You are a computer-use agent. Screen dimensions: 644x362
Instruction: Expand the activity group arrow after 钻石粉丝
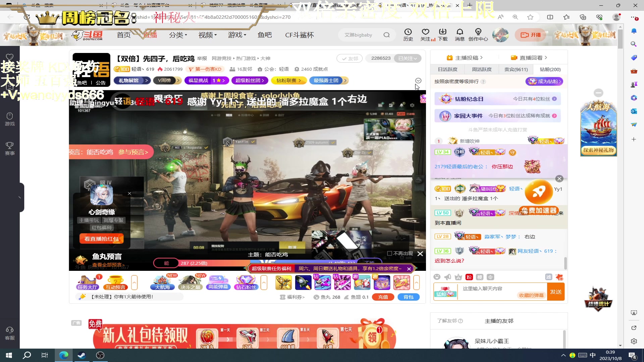[x=264, y=283]
